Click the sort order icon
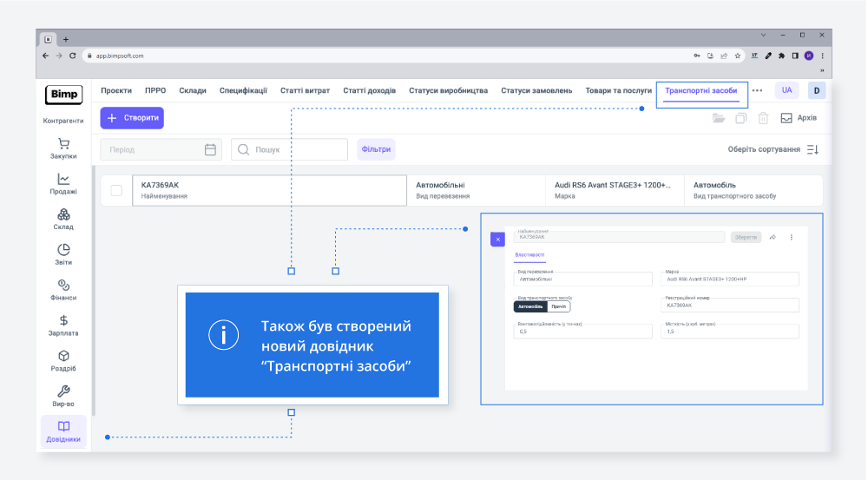Image resolution: width=868 pixels, height=480 pixels. pos(812,149)
